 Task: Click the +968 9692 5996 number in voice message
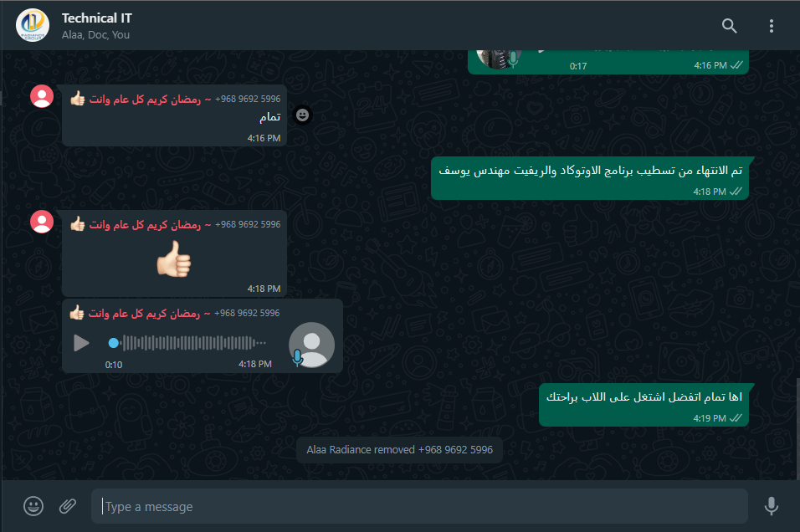(247, 313)
